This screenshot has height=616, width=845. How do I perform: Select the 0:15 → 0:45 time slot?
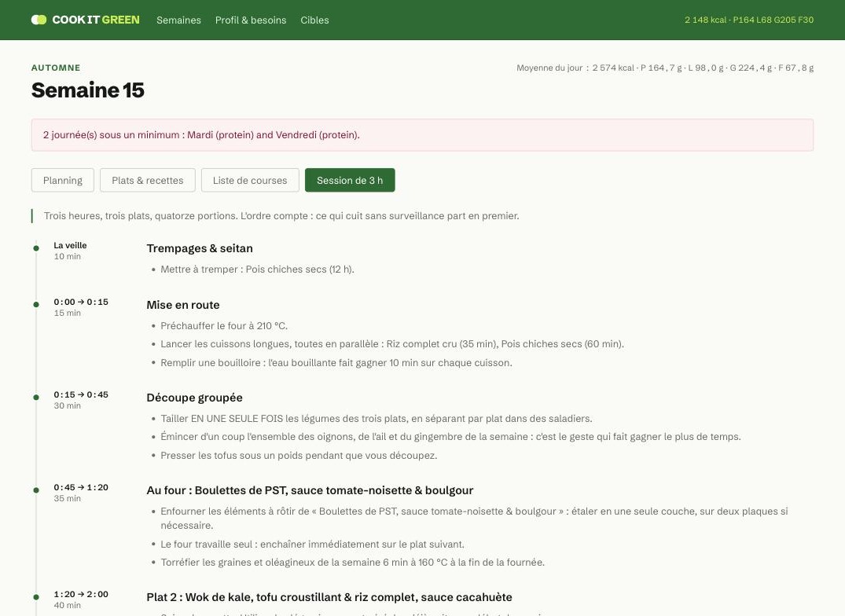click(x=81, y=394)
